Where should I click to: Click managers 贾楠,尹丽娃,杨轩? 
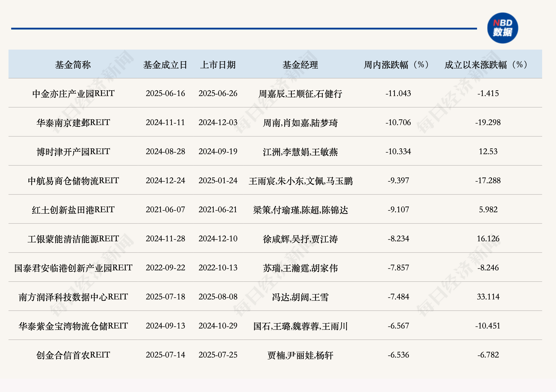click(x=300, y=355)
